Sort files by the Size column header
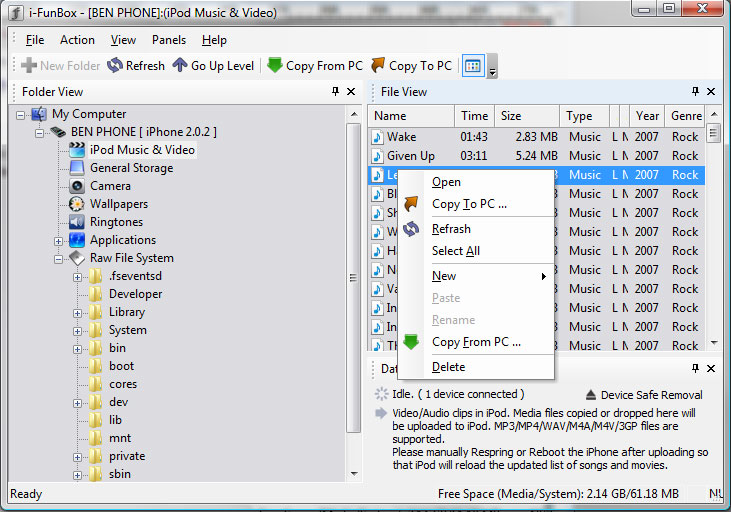Viewport: 731px width, 512px height. click(526, 116)
